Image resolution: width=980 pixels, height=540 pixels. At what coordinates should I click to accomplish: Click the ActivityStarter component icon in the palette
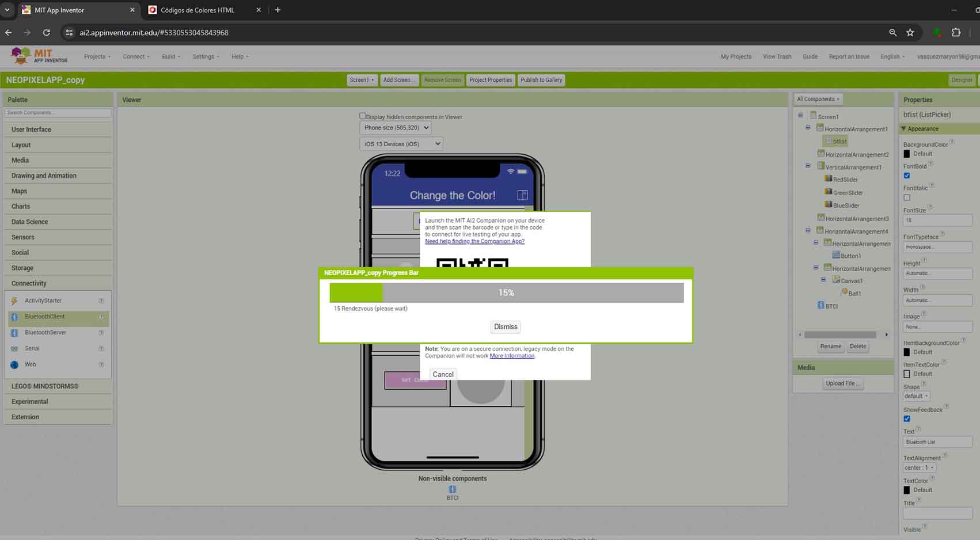(x=14, y=301)
